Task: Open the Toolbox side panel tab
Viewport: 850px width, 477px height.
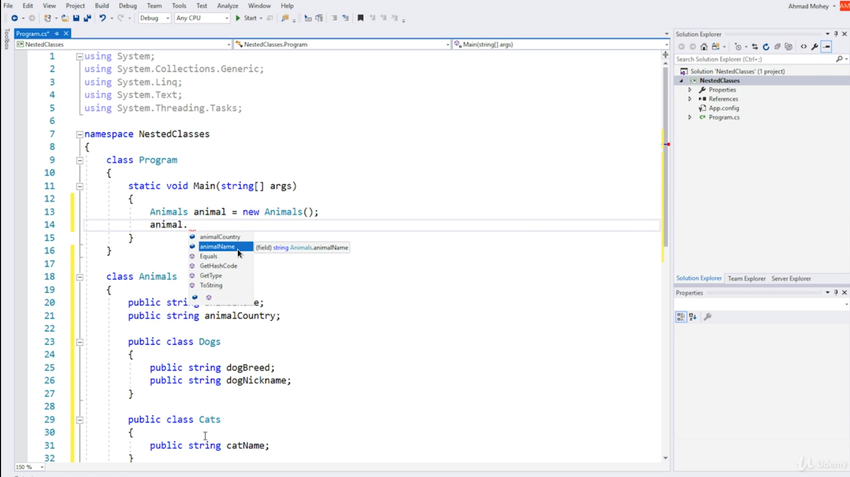Action: 7,39
